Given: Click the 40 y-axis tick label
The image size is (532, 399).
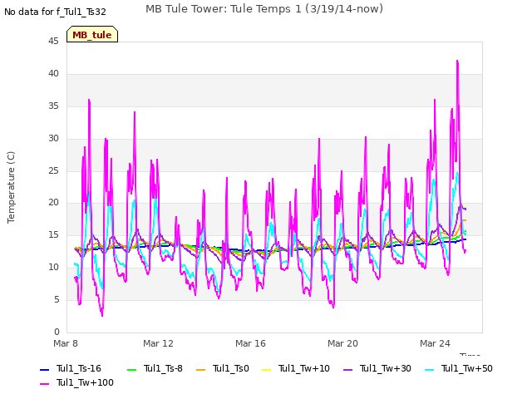Looking at the screenshot, I should [x=53, y=74].
